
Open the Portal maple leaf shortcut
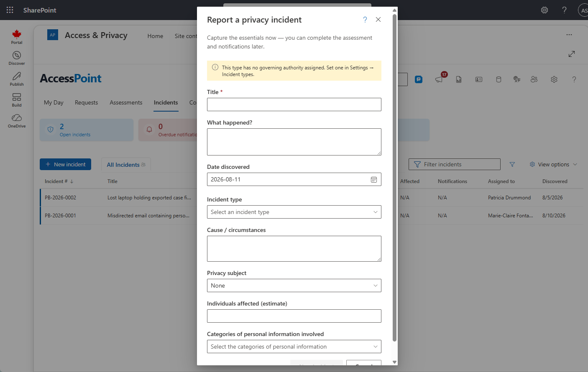pos(17,37)
